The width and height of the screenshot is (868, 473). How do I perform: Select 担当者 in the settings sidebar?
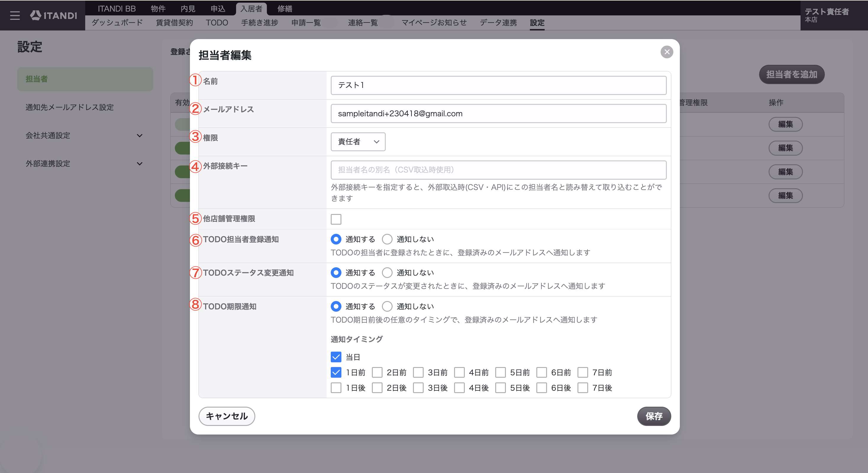coord(85,79)
